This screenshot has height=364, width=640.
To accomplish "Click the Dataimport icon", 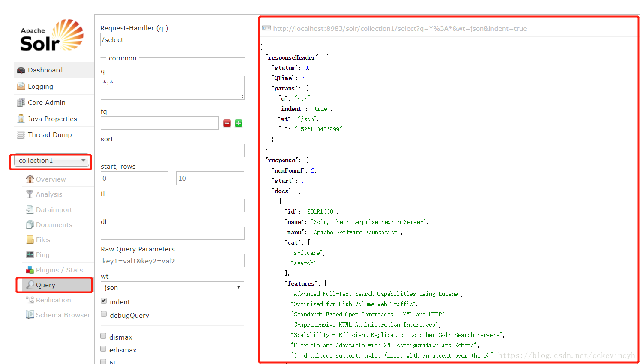I will [30, 209].
